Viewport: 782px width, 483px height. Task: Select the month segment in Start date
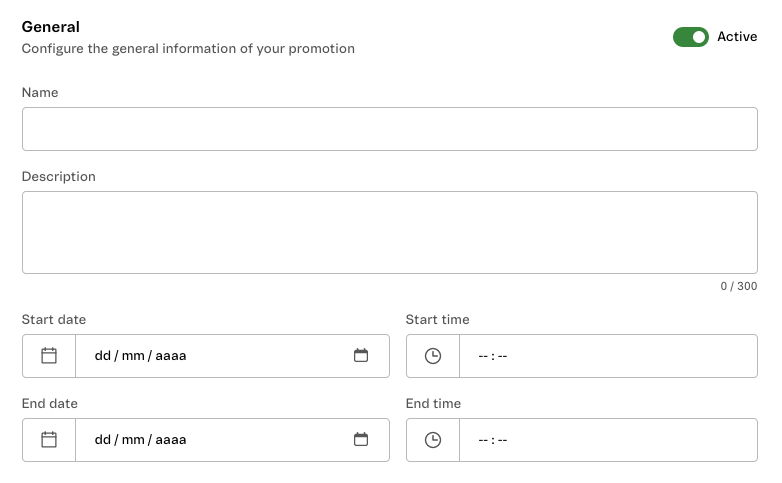pos(133,356)
